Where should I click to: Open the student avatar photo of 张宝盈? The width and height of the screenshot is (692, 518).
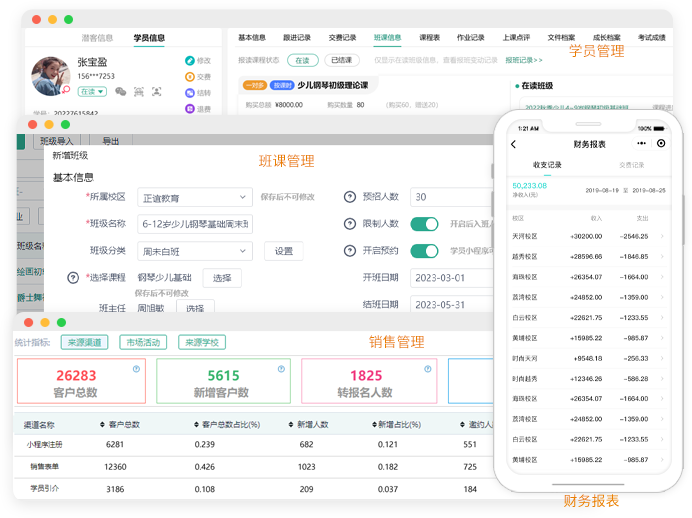(x=50, y=76)
